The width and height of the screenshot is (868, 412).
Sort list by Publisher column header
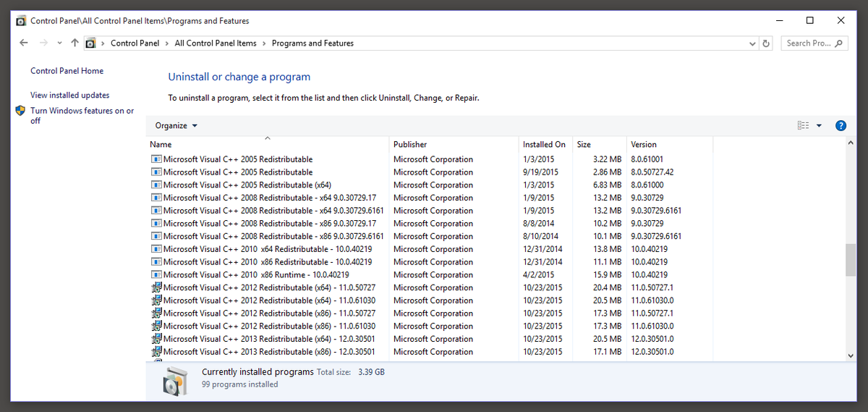454,144
